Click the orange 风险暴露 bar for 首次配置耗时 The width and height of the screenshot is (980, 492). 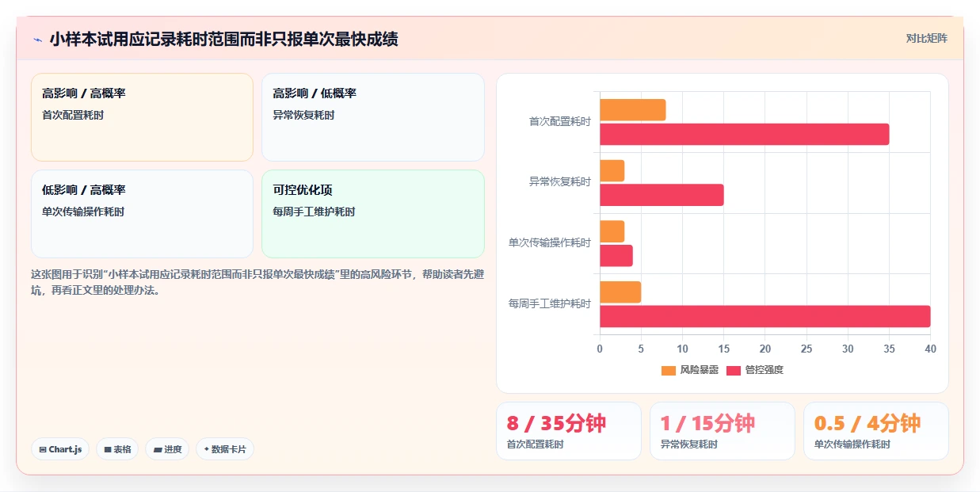(x=632, y=110)
